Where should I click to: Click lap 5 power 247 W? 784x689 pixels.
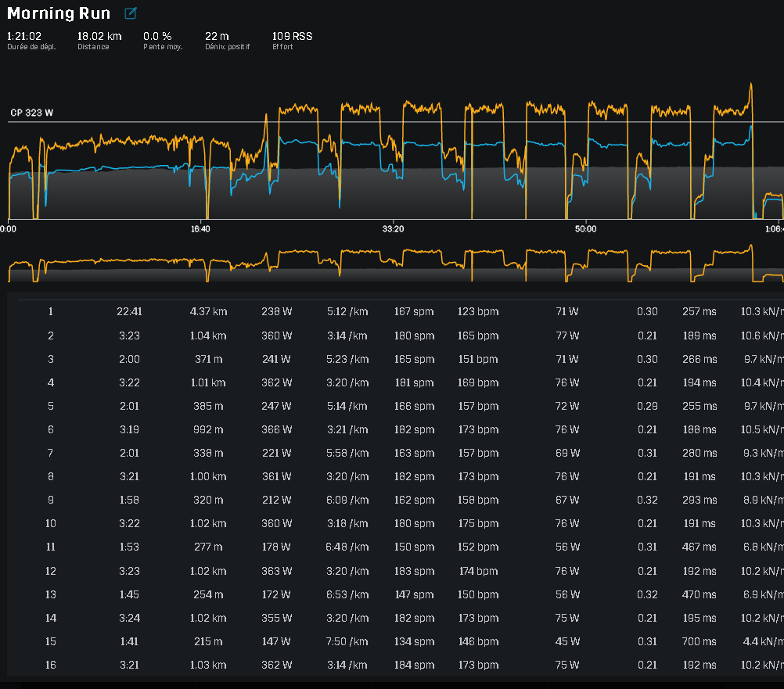tap(276, 406)
